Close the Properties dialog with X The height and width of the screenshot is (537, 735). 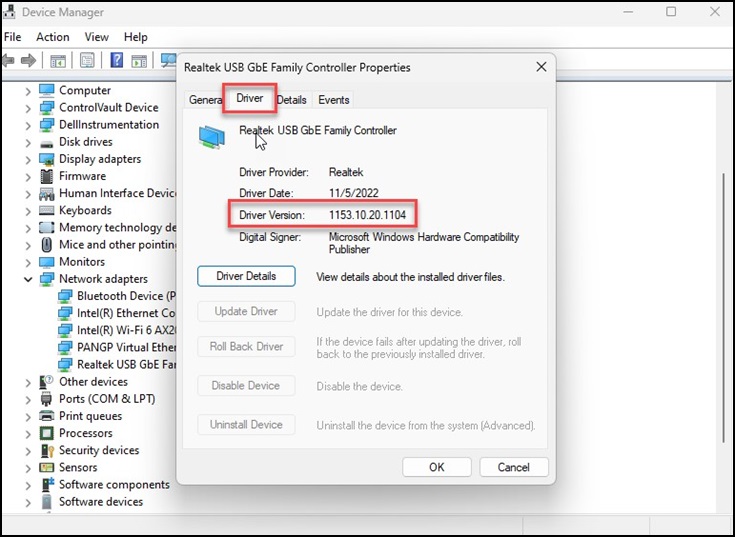pos(541,67)
